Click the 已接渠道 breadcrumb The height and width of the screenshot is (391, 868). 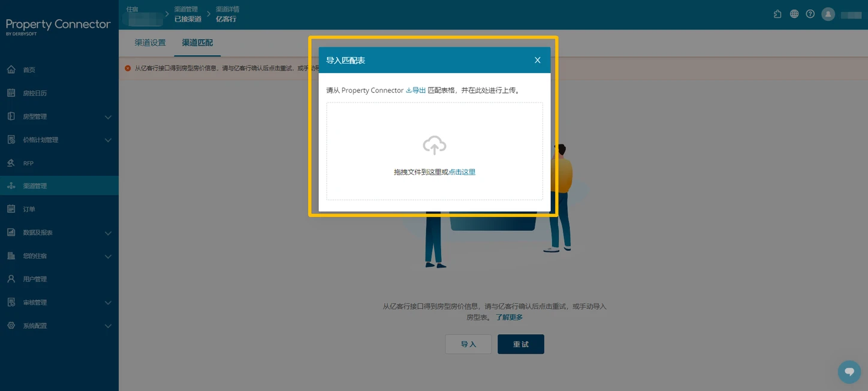pyautogui.click(x=188, y=19)
